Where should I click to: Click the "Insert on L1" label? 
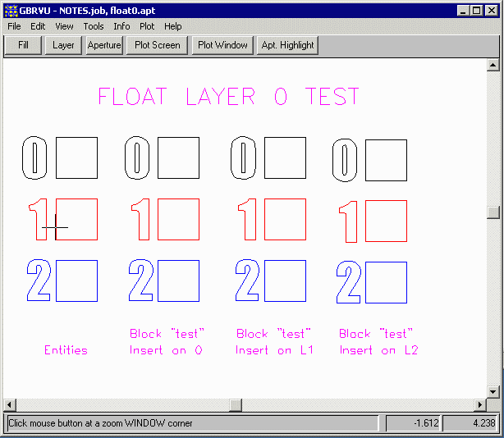click(x=274, y=350)
